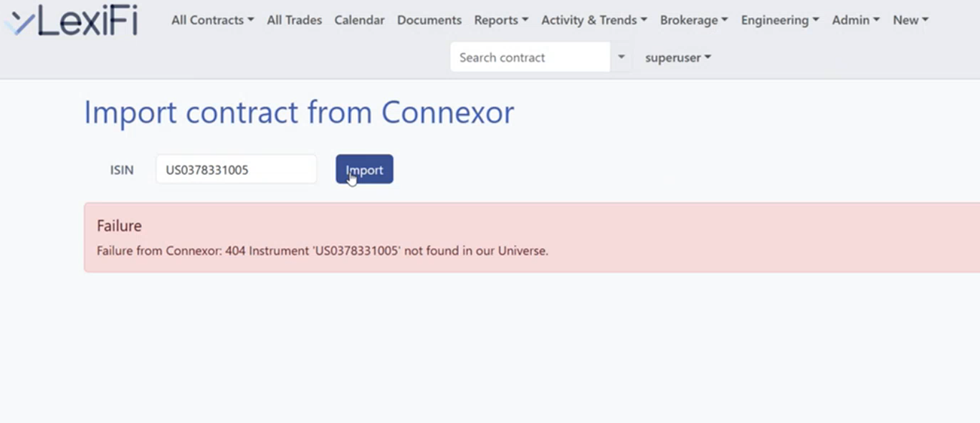Expand Activity & Trends menu
The width and height of the screenshot is (980, 423).
(594, 20)
